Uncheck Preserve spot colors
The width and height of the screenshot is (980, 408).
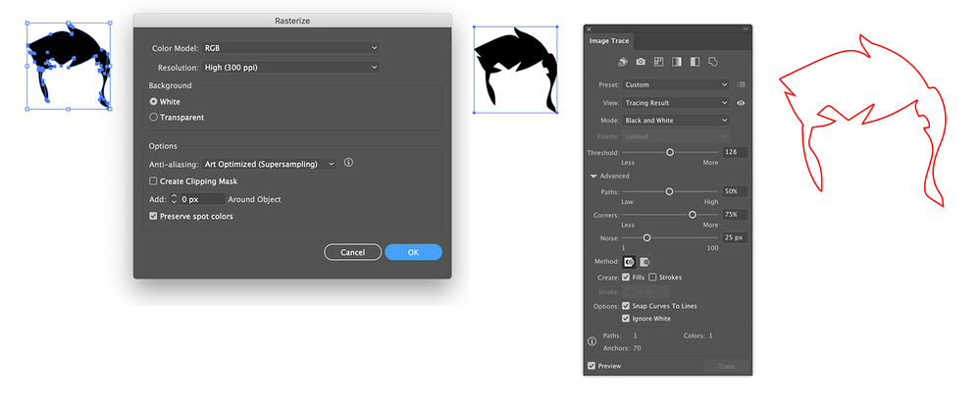[153, 216]
